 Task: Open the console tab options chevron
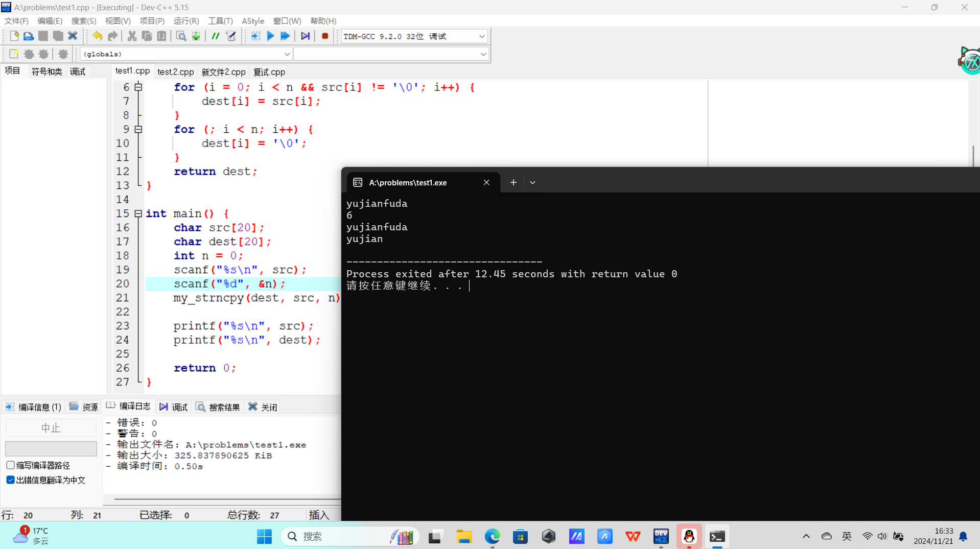(x=532, y=182)
